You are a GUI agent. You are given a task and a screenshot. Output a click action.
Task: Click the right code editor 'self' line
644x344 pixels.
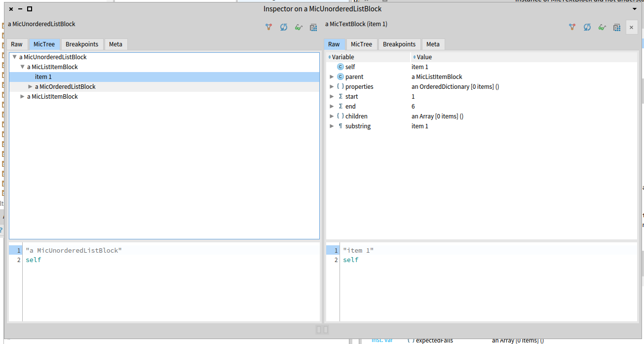point(351,260)
